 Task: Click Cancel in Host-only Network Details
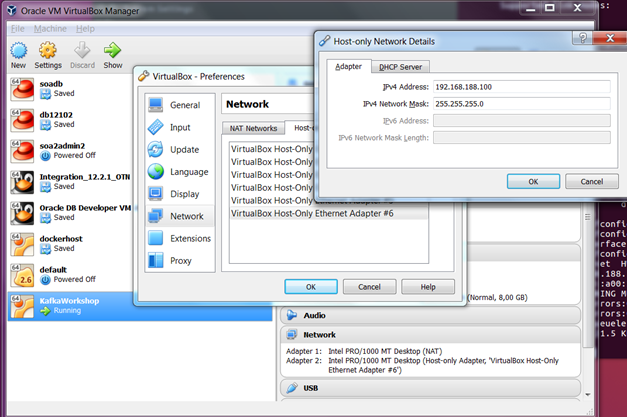pyautogui.click(x=591, y=182)
